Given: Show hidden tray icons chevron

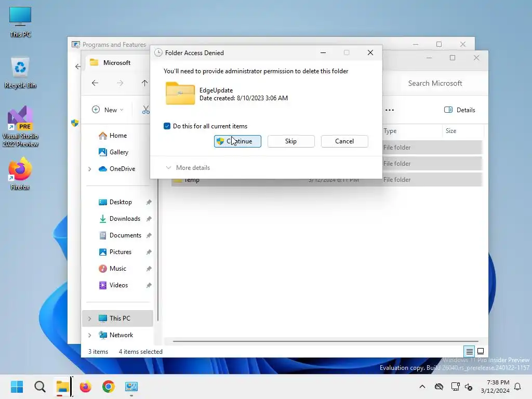Looking at the screenshot, I should (x=422, y=387).
